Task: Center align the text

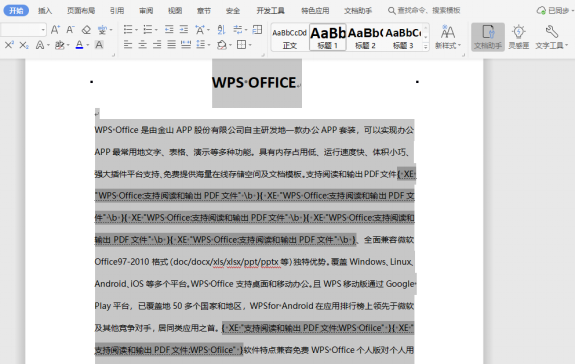Action: [x=143, y=45]
